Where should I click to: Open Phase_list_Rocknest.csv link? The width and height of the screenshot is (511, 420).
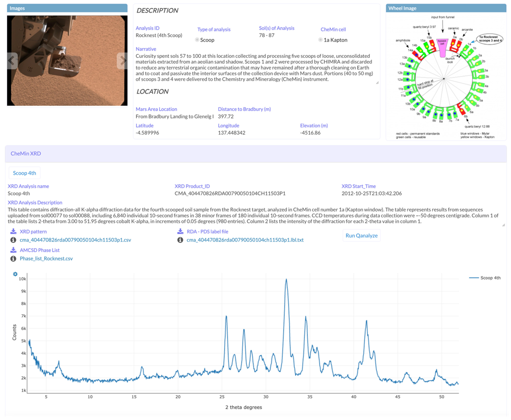(46, 258)
